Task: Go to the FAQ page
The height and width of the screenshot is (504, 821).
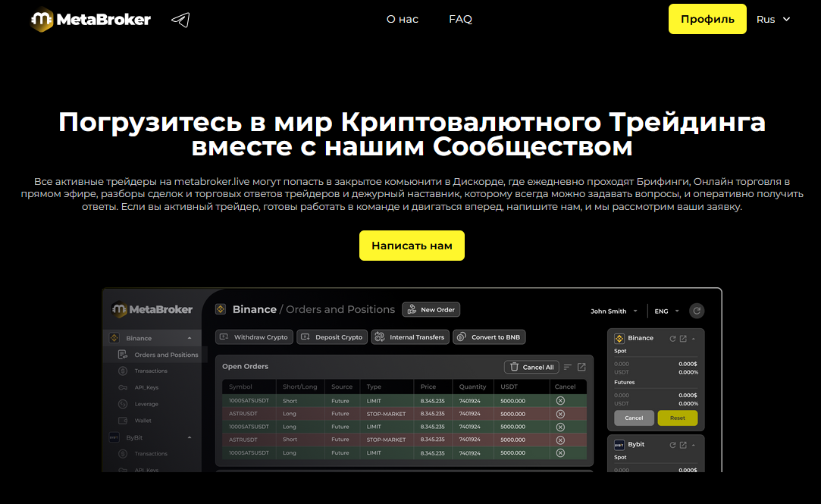Action: 460,20
